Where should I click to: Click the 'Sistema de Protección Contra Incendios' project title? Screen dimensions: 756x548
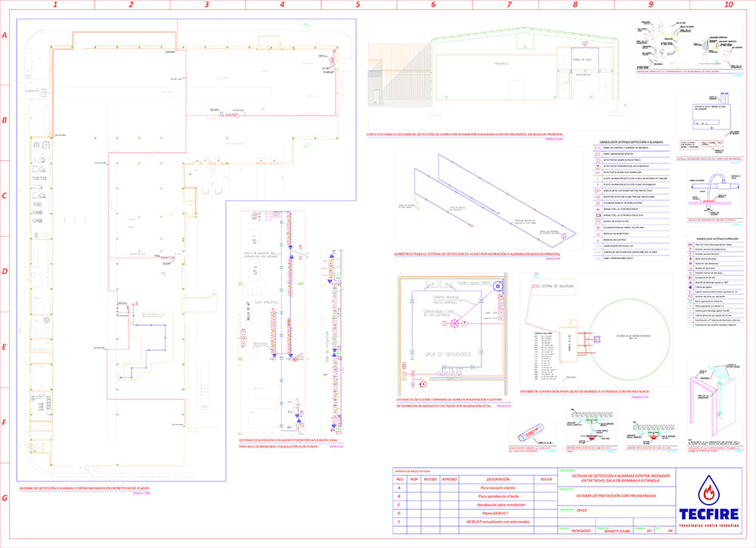coord(615,495)
